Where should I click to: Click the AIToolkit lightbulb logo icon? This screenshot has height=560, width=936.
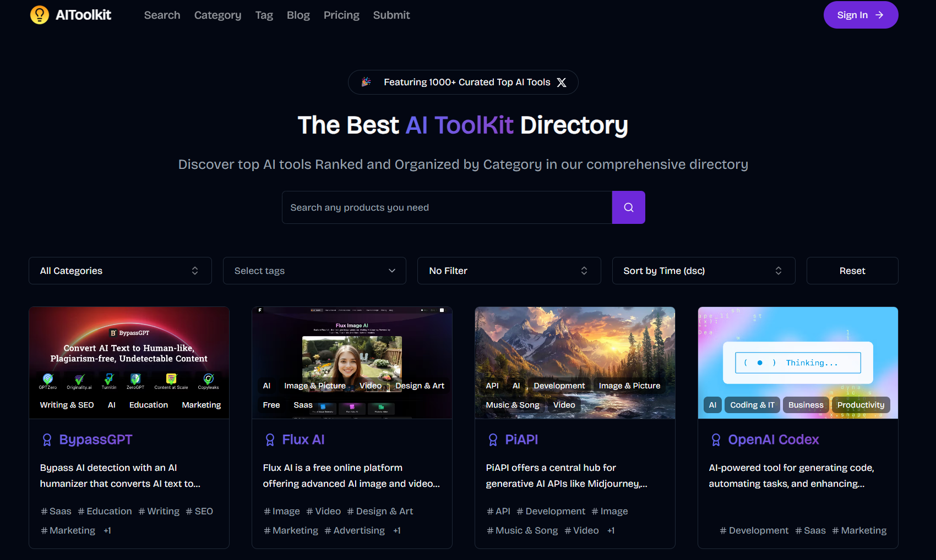pyautogui.click(x=40, y=15)
